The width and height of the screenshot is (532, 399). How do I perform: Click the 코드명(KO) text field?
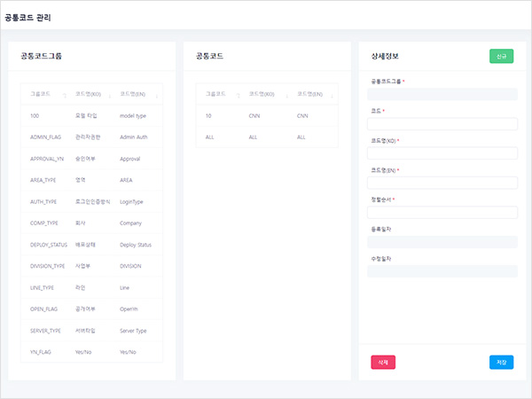click(442, 153)
